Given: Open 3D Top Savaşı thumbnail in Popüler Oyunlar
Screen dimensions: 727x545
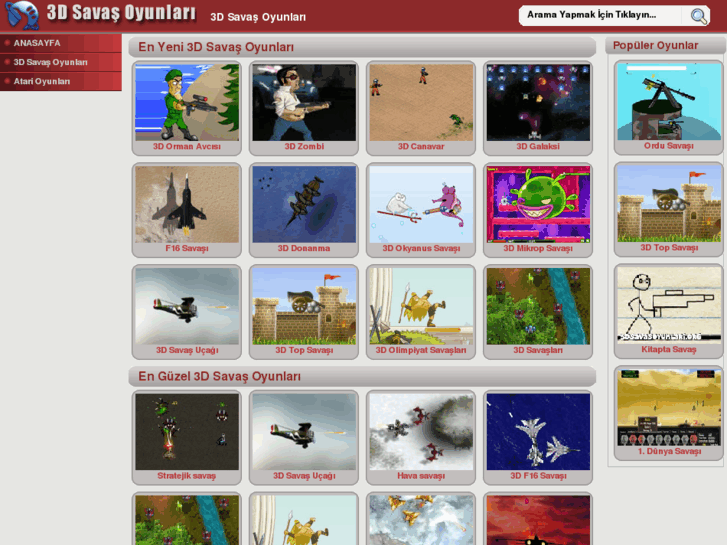Looking at the screenshot, I should pos(669,204).
